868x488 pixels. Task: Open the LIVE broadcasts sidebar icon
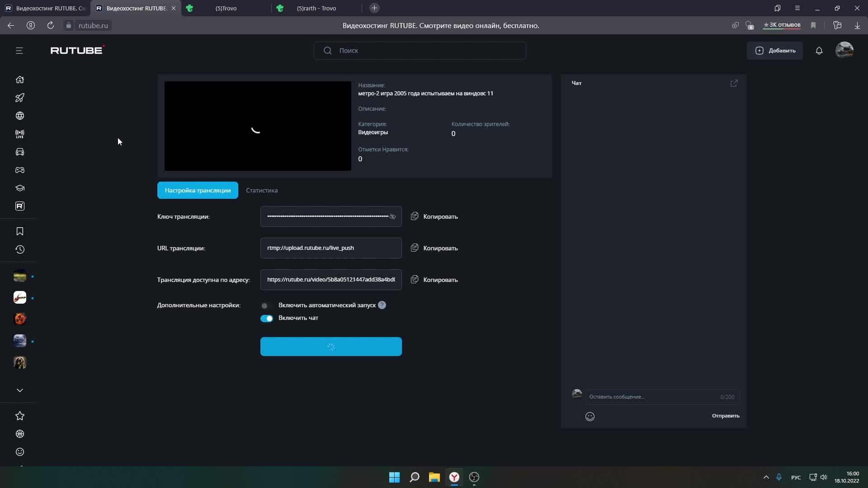pyautogui.click(x=20, y=134)
